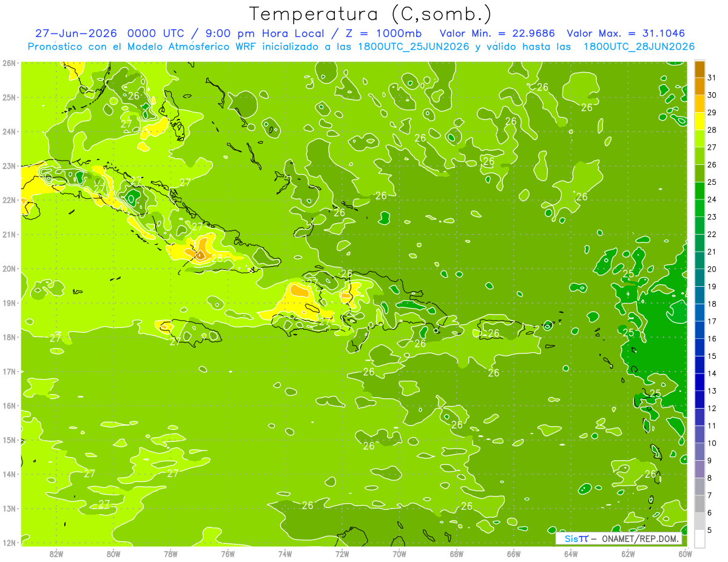Click the "12N" latitude axis label

coord(9,543)
